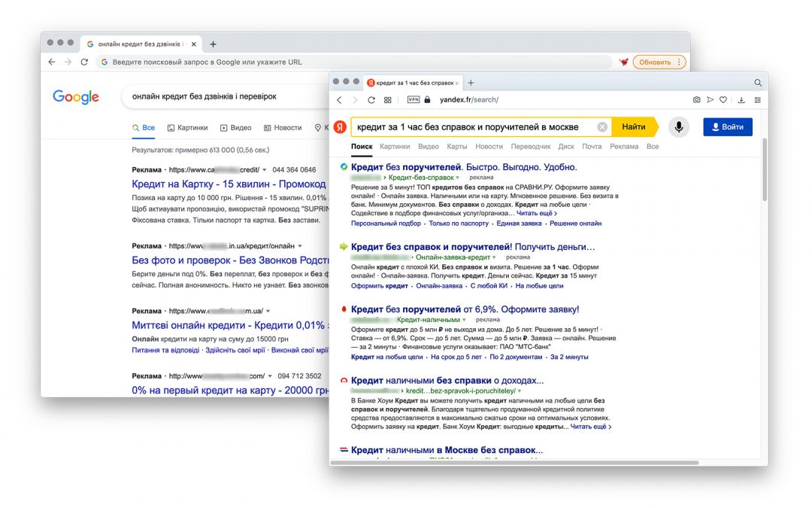Toggle the VPN badge in address bar

coord(414,99)
